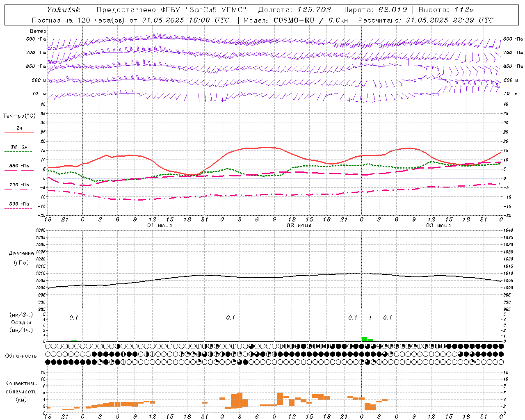Select 'Прогноз на 120 часа(ов)' forecast start text
This screenshot has width=525, height=420.
coord(79,20)
